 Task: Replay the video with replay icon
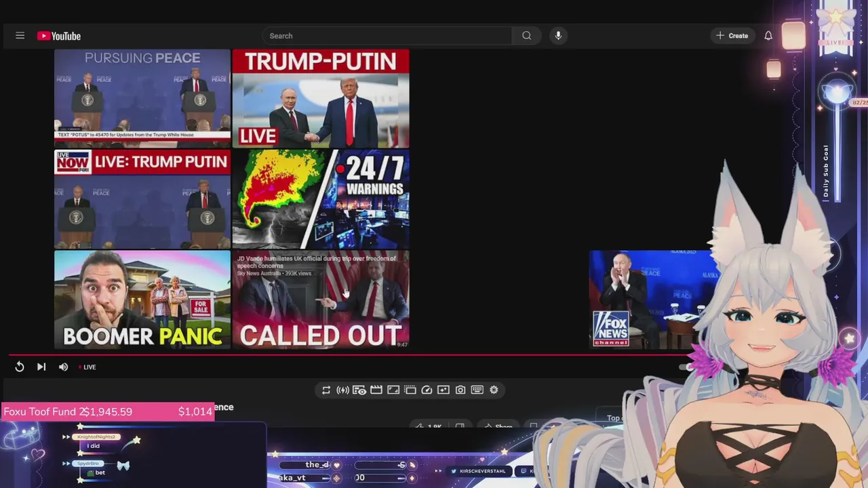coord(20,367)
